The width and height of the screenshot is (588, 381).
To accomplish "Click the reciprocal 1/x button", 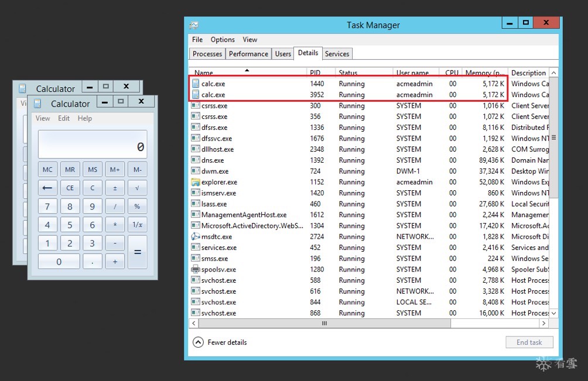I will (137, 225).
